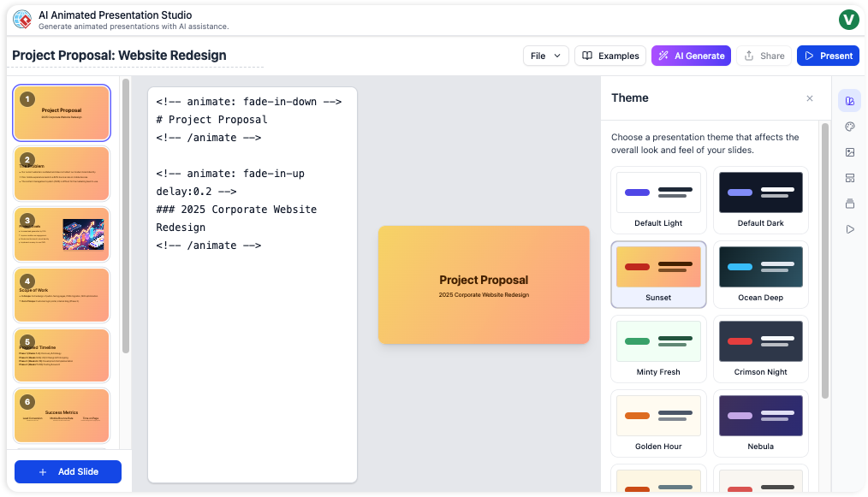The width and height of the screenshot is (868, 497).
Task: Close the Theme panel
Action: pos(810,98)
